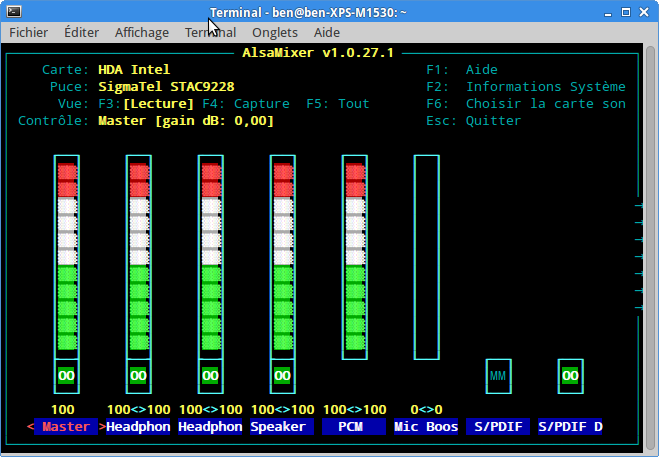The image size is (659, 457).
Task: Click the F5: Tout view option
Action: click(338, 104)
